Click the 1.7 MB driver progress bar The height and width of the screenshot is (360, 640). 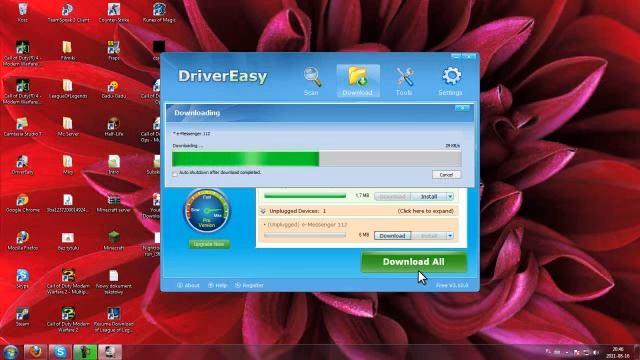[305, 196]
